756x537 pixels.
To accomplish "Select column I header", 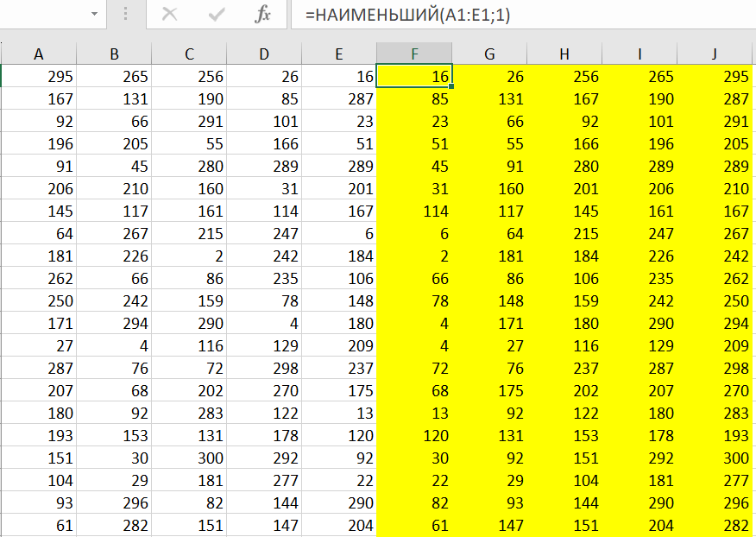I will [639, 54].
